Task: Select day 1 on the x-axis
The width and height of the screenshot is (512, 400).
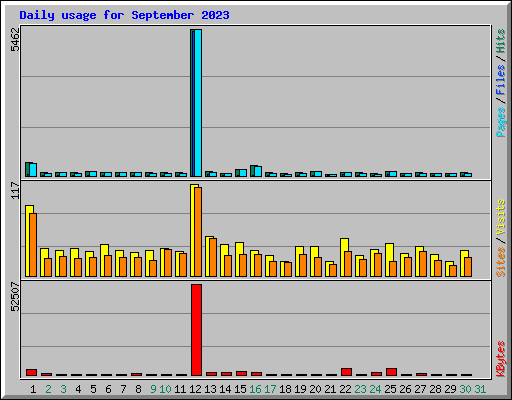Action: coord(33,389)
